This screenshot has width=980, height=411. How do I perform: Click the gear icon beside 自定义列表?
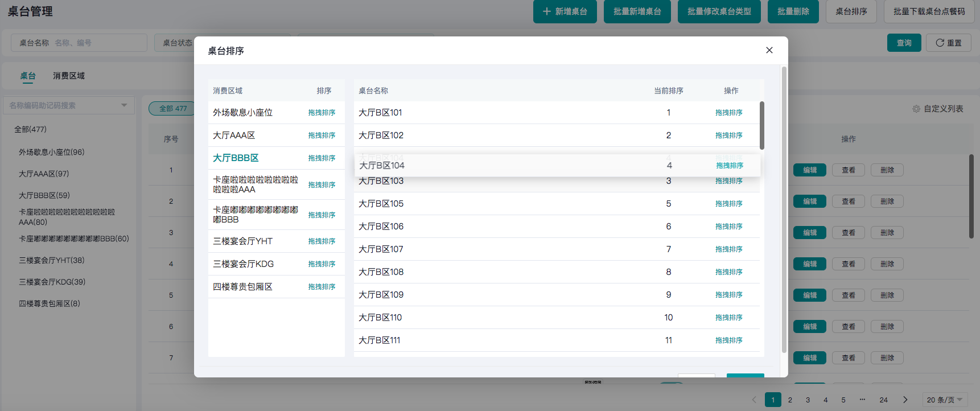tap(916, 109)
